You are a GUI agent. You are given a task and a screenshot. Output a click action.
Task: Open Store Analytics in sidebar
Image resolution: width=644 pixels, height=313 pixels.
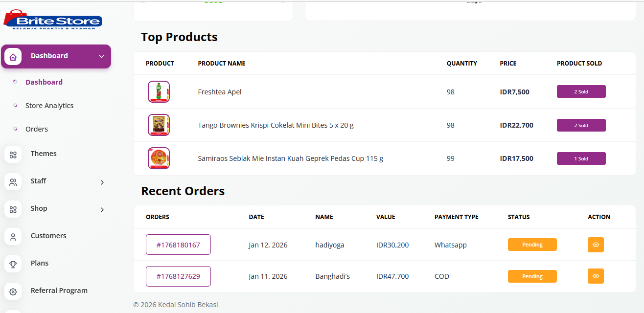tap(49, 106)
